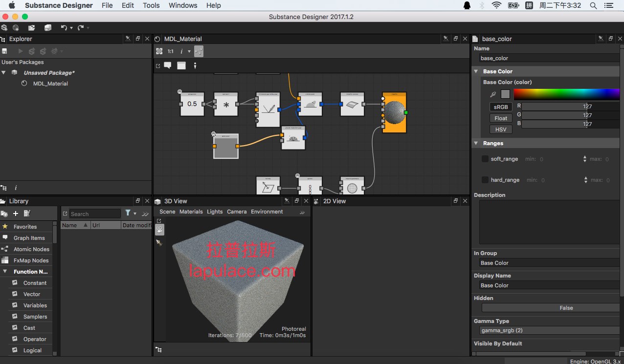Screen dimensions: 624x364
Task: Collapse the Function Nodes library category
Action: click(4, 272)
